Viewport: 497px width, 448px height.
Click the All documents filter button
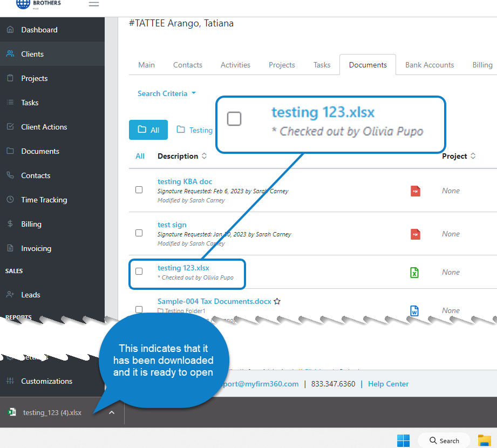click(x=148, y=130)
